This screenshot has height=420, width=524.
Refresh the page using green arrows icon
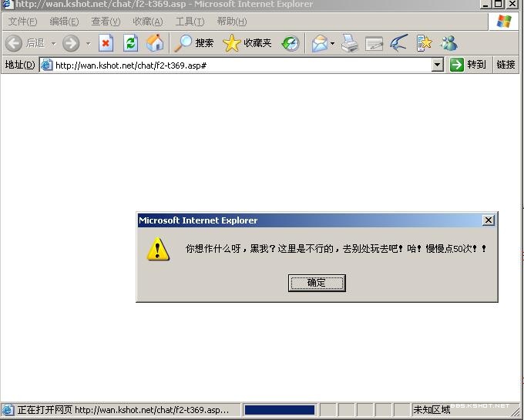point(131,43)
